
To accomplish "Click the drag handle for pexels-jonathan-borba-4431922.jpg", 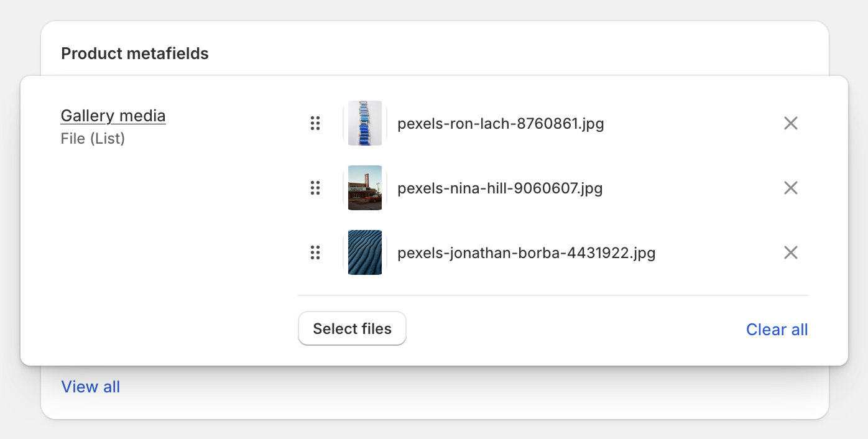I will point(315,252).
